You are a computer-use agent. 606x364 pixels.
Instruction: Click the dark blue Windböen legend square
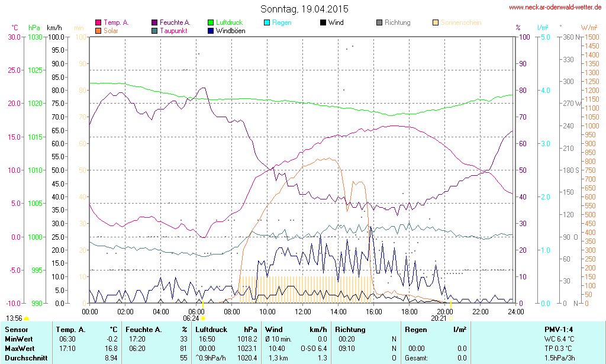click(x=211, y=30)
